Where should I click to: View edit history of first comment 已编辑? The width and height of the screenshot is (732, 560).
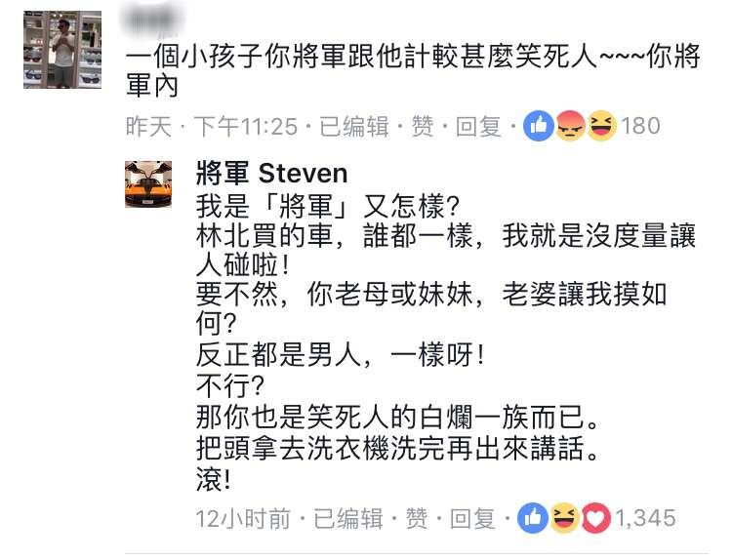pos(354,127)
